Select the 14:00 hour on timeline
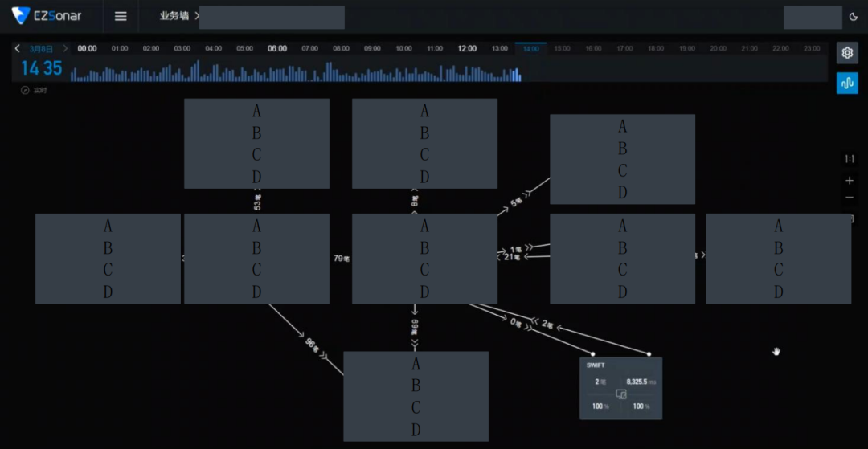This screenshot has width=868, height=449. [530, 49]
